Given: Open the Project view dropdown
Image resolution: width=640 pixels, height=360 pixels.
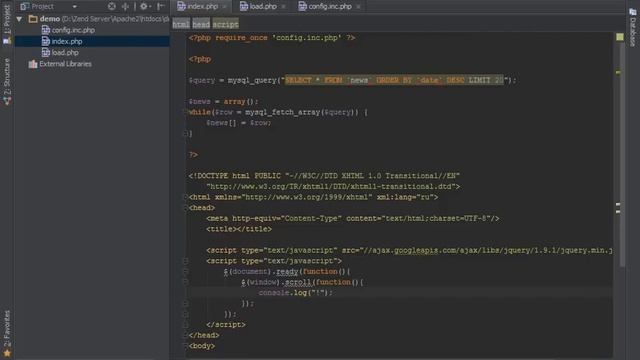Looking at the screenshot, I should pyautogui.click(x=75, y=7).
